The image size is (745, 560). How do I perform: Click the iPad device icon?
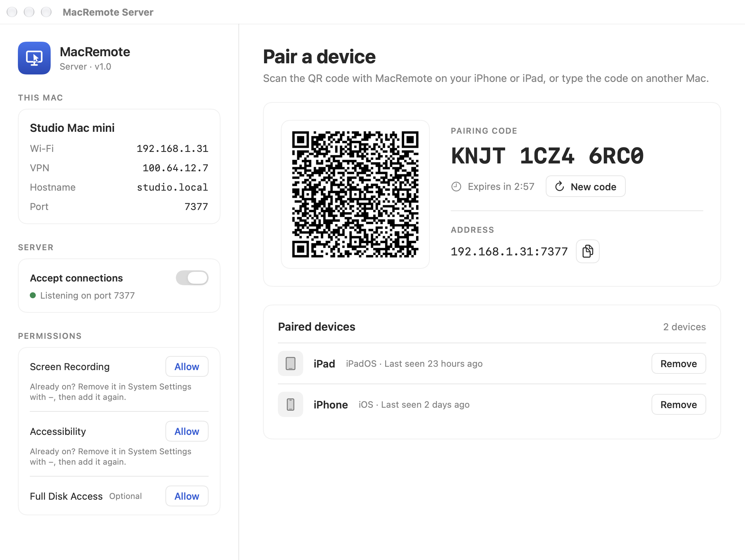tap(291, 363)
